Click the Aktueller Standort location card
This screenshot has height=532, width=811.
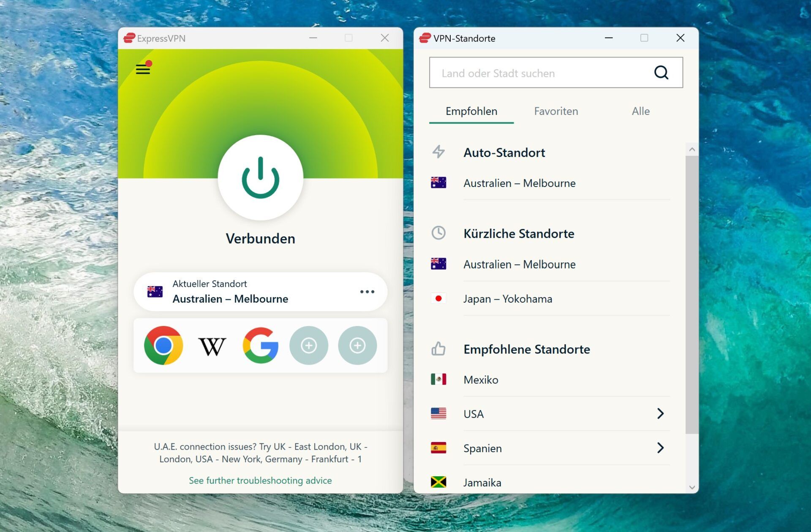coord(261,292)
